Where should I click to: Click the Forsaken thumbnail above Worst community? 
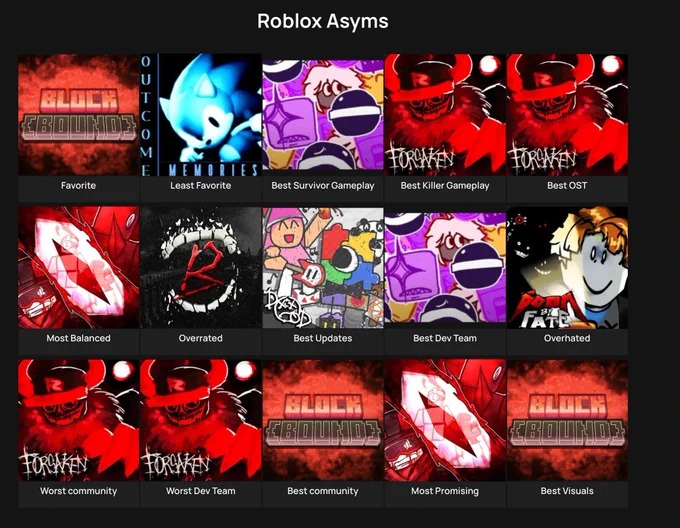click(78, 420)
